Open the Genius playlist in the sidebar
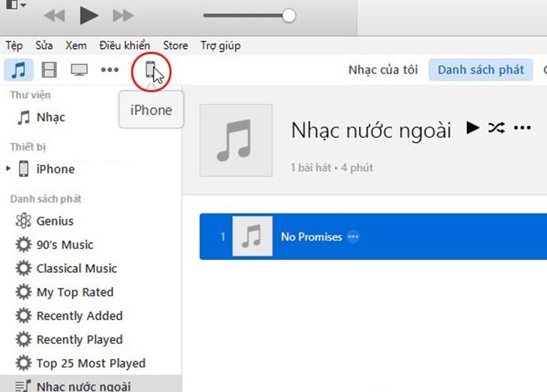547x392 pixels. tap(55, 221)
